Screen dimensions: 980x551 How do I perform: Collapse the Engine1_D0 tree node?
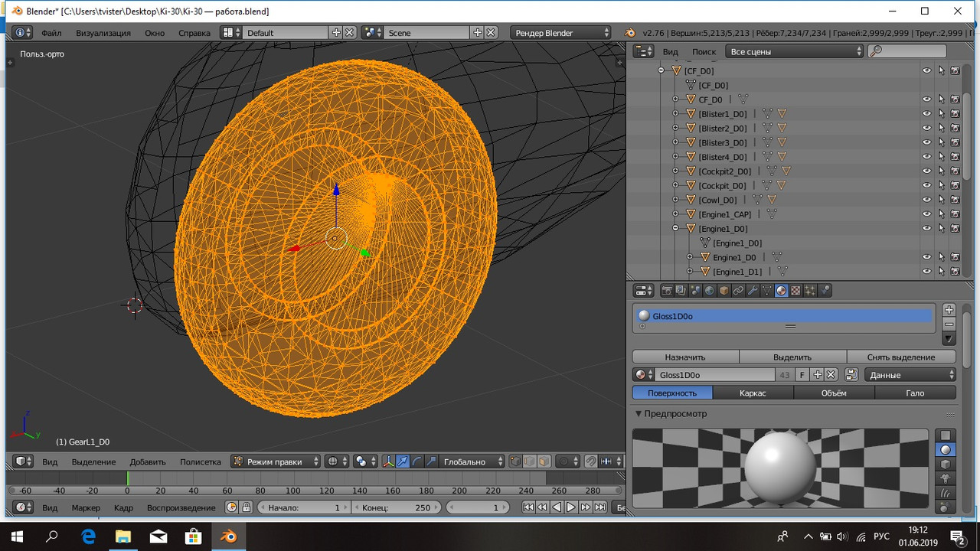(x=675, y=229)
